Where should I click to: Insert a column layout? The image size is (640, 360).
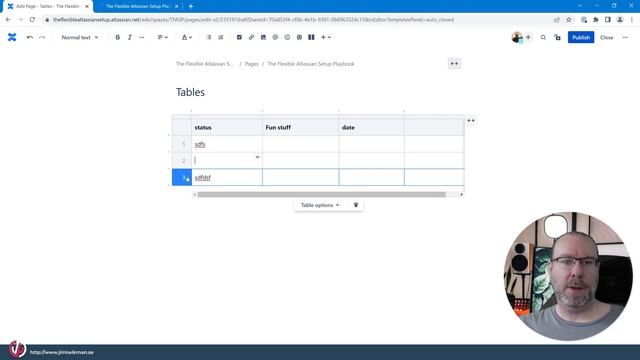311,37
